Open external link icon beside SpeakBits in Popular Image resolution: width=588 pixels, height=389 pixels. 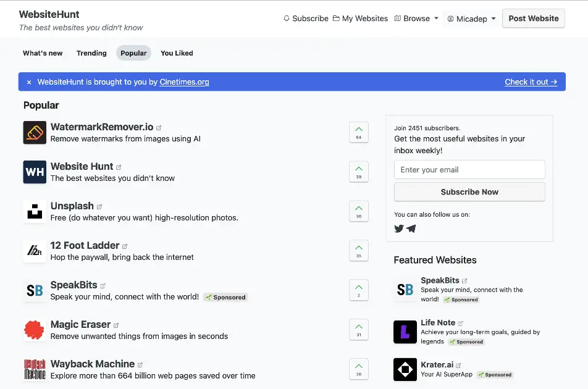tap(103, 286)
